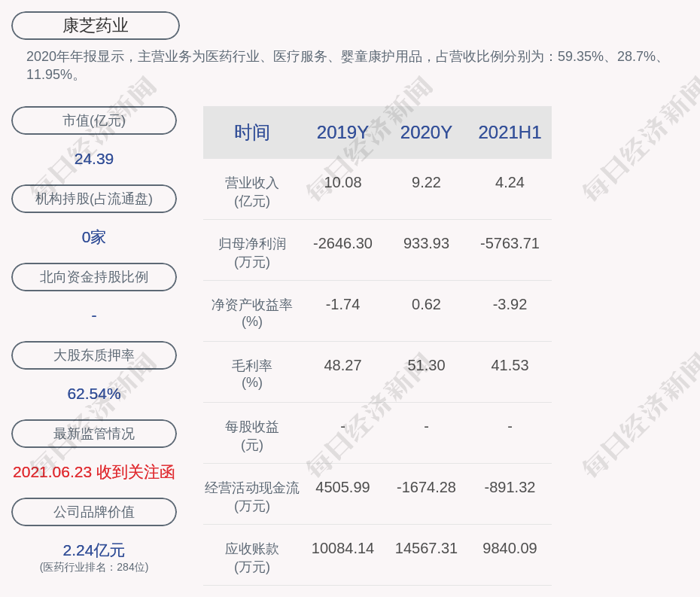Screen dimensions: 700x597
Task: Click the 时间 header cell
Action: (x=252, y=132)
